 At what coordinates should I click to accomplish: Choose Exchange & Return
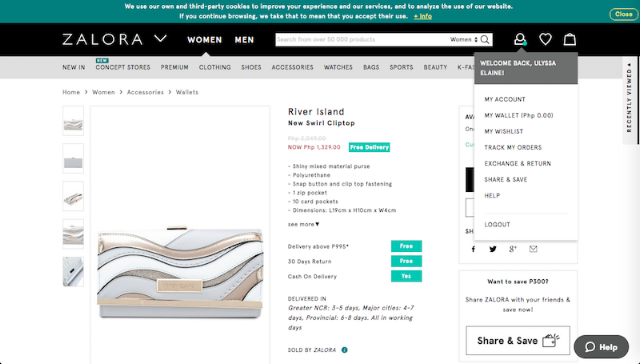point(518,164)
